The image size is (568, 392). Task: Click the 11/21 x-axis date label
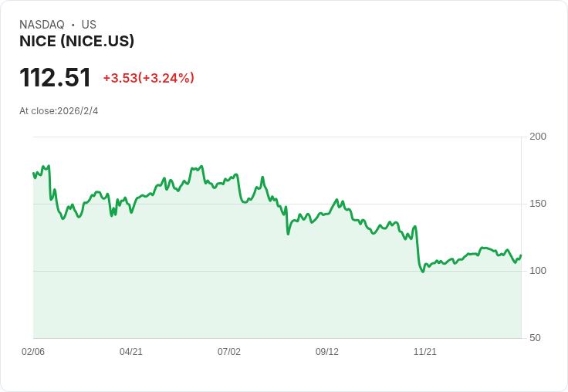click(425, 351)
